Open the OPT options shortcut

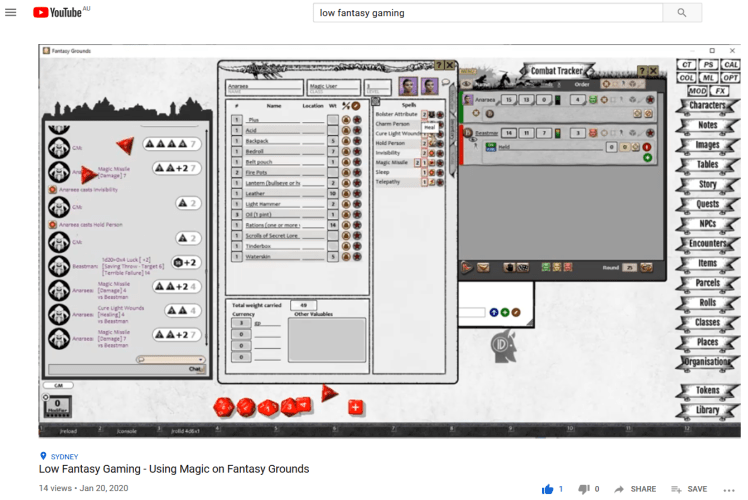[x=731, y=77]
